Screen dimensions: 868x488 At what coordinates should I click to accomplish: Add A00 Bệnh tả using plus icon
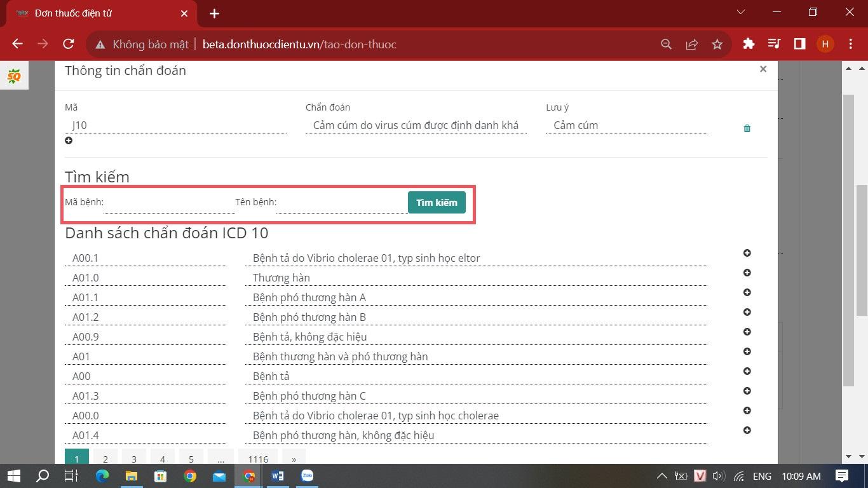coord(747,371)
